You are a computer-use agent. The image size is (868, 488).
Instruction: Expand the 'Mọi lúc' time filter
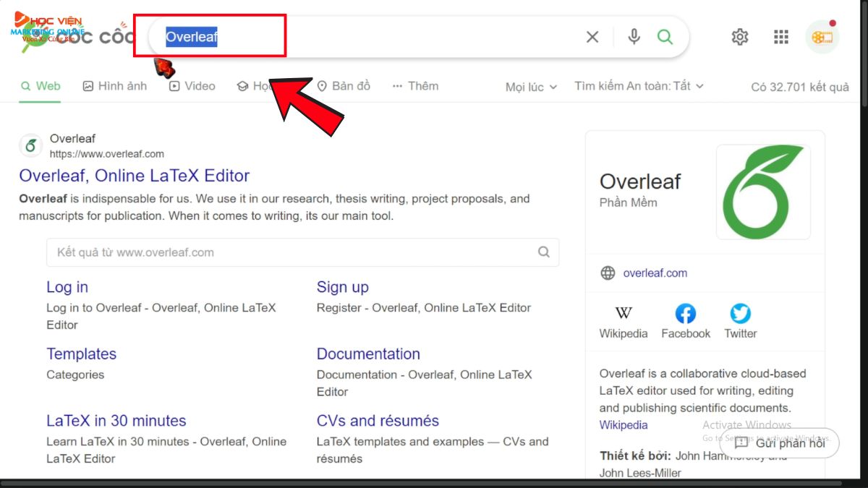(531, 87)
